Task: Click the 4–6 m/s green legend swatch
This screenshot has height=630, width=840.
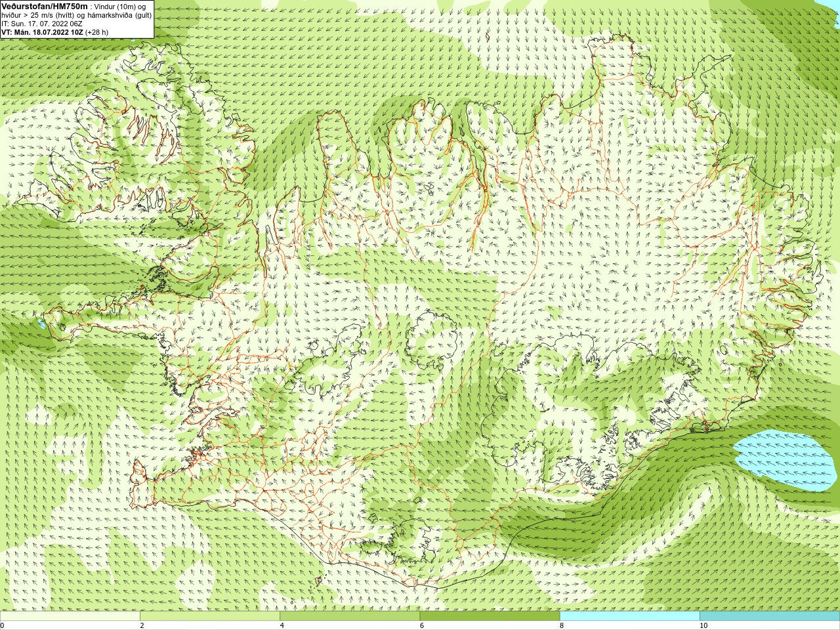Action: (x=350, y=616)
